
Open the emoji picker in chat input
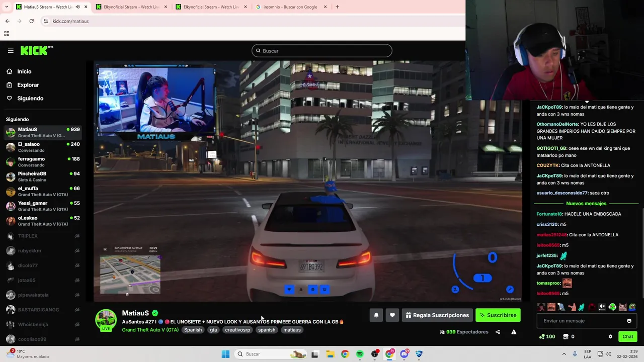click(629, 321)
